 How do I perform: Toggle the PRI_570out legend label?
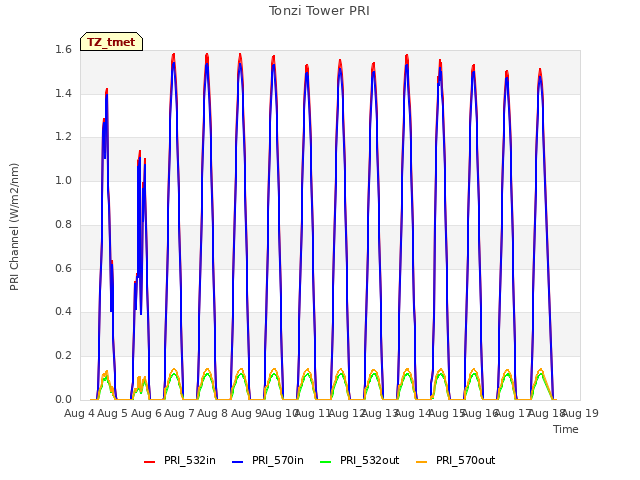(x=465, y=460)
